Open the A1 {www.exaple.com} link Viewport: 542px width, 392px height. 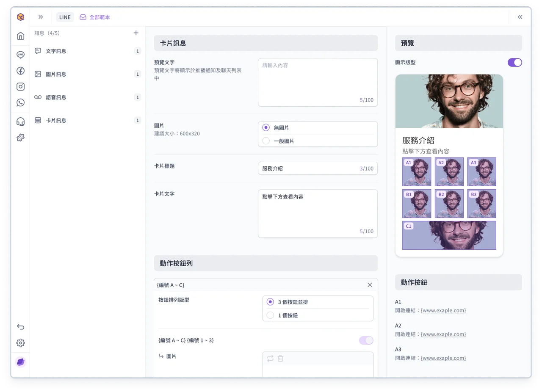click(x=443, y=310)
